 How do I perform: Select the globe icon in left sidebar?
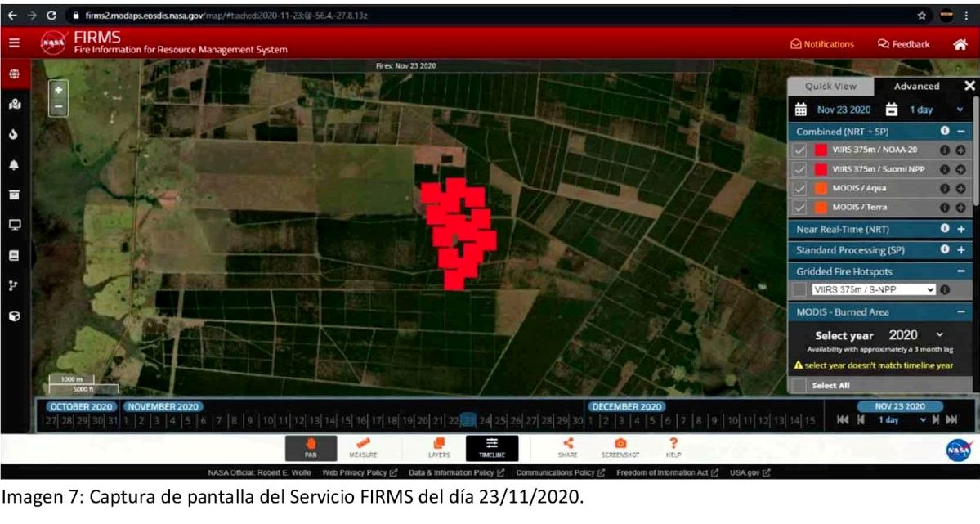[x=14, y=74]
